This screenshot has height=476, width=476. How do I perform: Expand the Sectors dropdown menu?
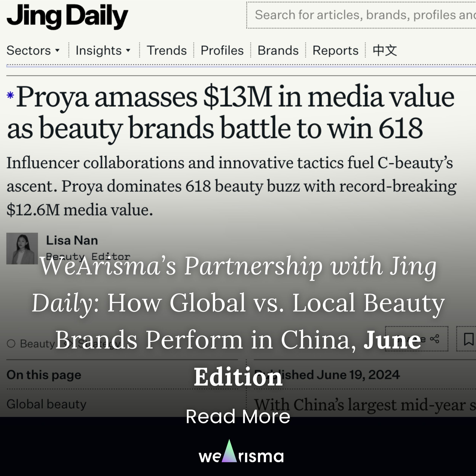[33, 51]
